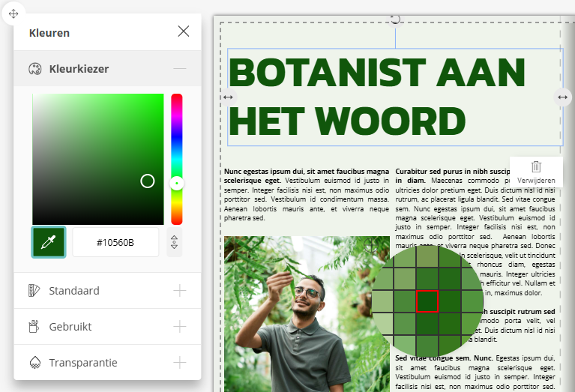Click the move handle icon above Kleuren panel

pos(13,13)
